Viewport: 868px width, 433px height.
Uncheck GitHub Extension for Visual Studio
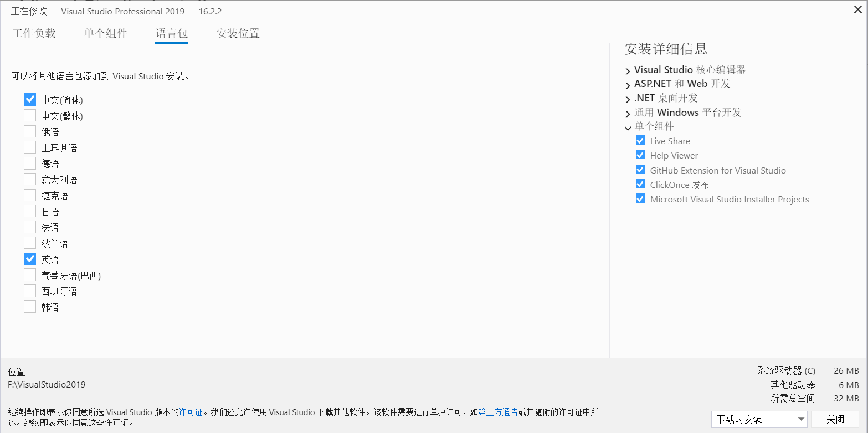click(640, 170)
